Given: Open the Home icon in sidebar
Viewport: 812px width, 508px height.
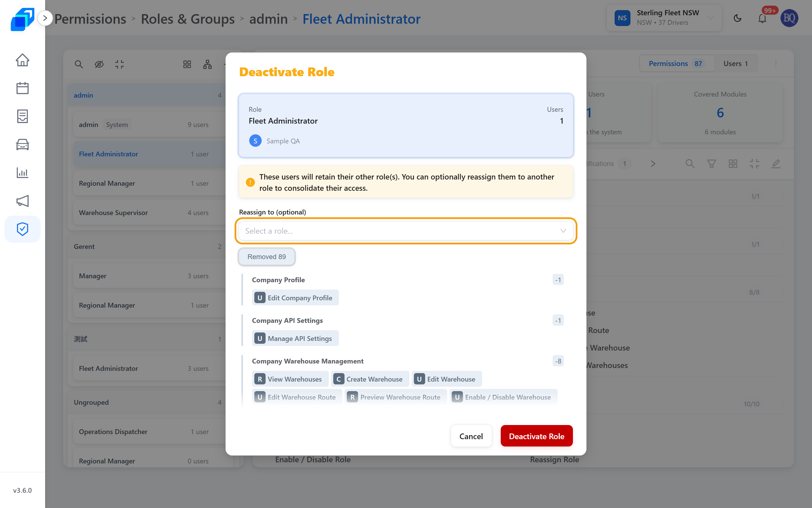Looking at the screenshot, I should pyautogui.click(x=23, y=60).
